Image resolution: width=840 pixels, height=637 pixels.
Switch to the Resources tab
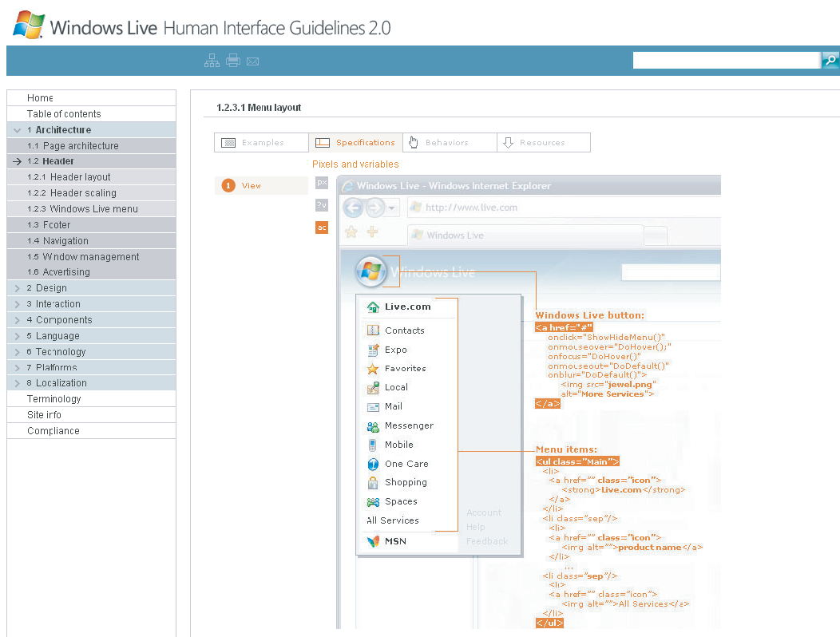pos(544,143)
